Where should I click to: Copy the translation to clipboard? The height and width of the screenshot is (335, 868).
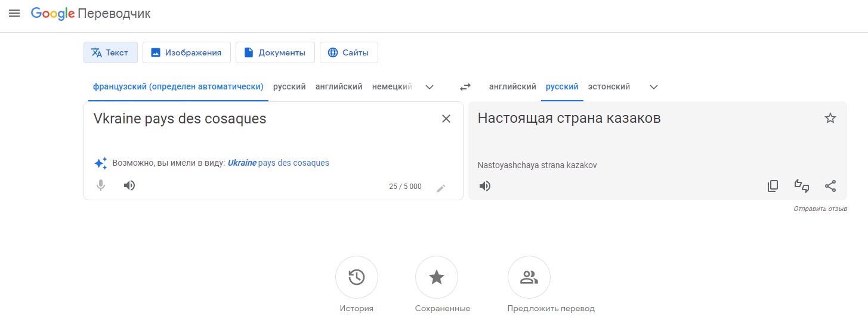click(x=773, y=186)
